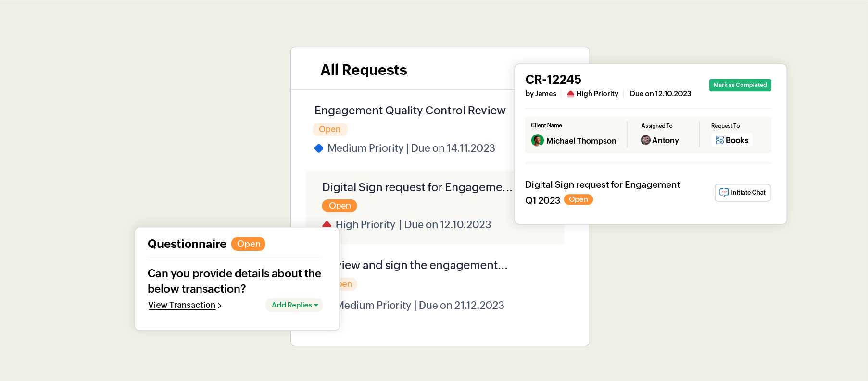This screenshot has width=868, height=381.
Task: Click the red High Priority icon in CR-12245
Action: click(x=570, y=94)
